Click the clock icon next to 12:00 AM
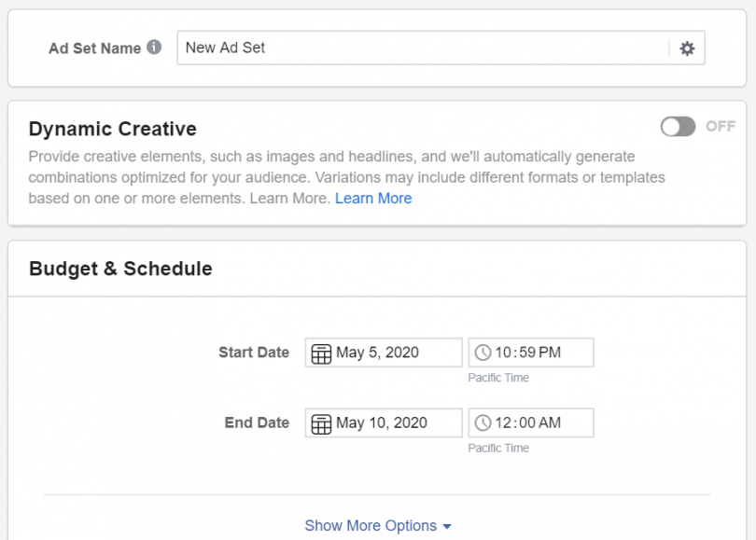The image size is (756, 540). pyautogui.click(x=483, y=422)
